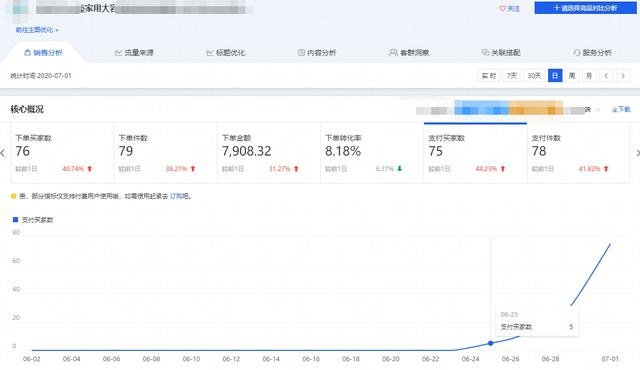Select the 周 weekly granularity button
The image size is (640, 370).
pyautogui.click(x=572, y=75)
